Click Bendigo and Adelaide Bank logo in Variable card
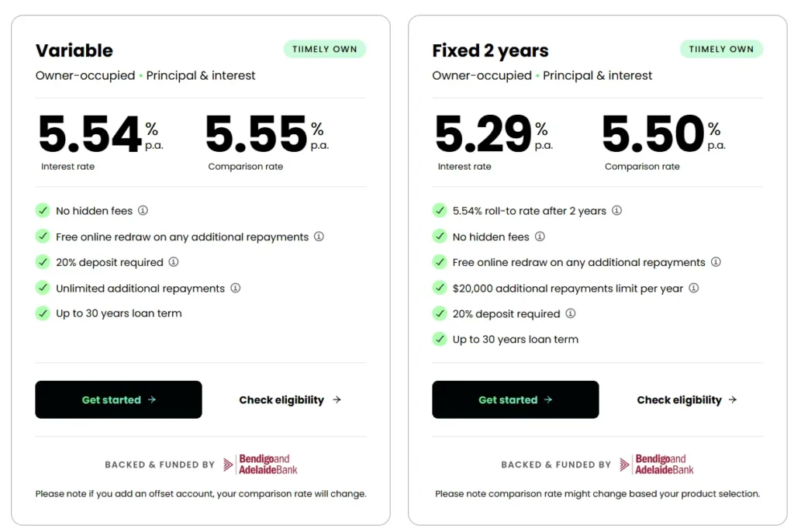The image size is (794, 532). 261,465
